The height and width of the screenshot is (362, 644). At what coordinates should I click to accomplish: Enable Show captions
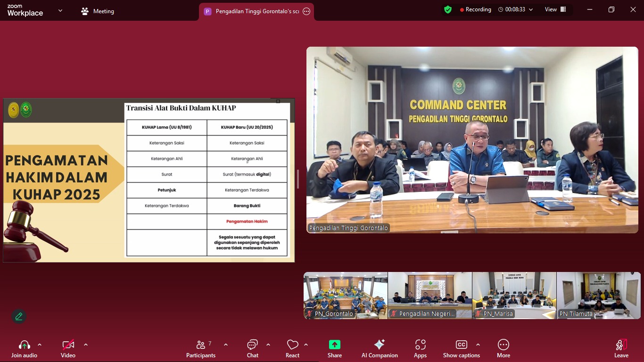pyautogui.click(x=461, y=345)
